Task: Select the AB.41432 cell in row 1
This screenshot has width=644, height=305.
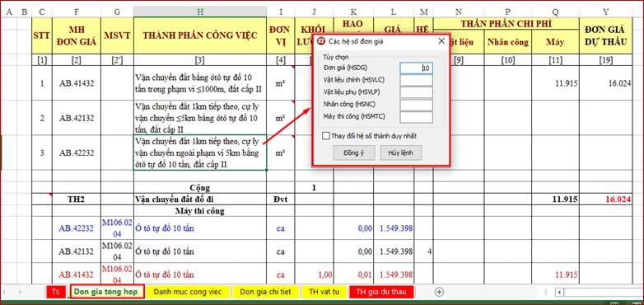Action: [x=77, y=83]
